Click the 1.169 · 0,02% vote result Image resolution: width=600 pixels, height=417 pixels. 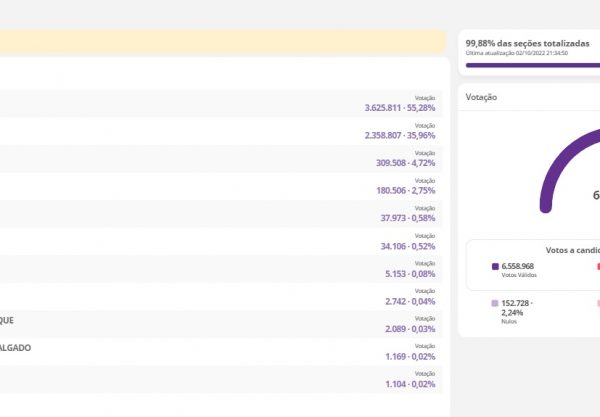pyautogui.click(x=410, y=356)
